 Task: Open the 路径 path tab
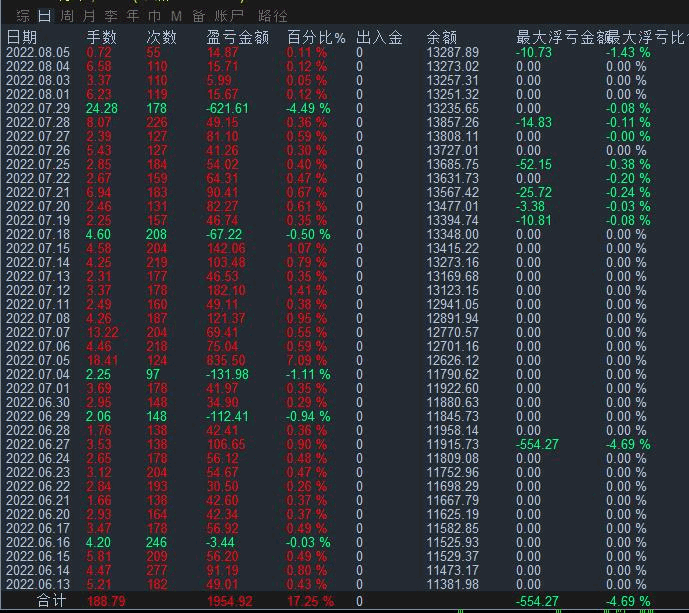(272, 16)
